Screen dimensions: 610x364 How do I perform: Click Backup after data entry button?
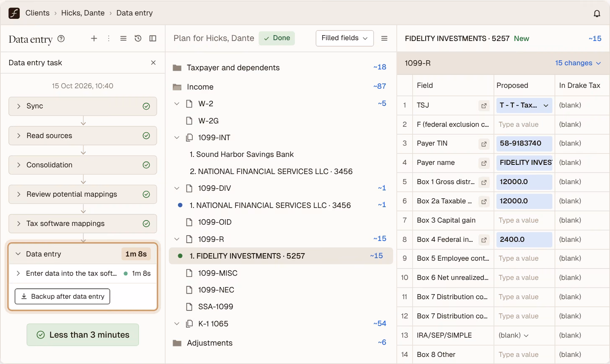click(62, 296)
